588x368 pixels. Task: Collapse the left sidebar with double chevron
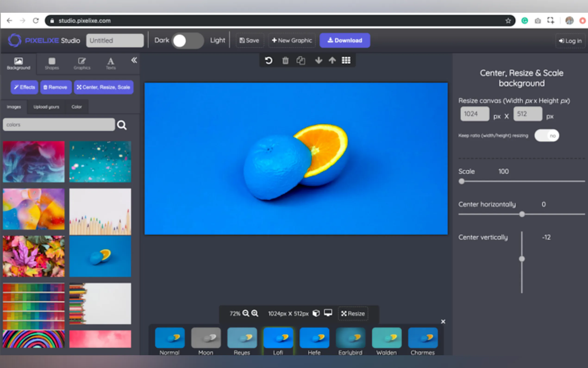click(134, 60)
